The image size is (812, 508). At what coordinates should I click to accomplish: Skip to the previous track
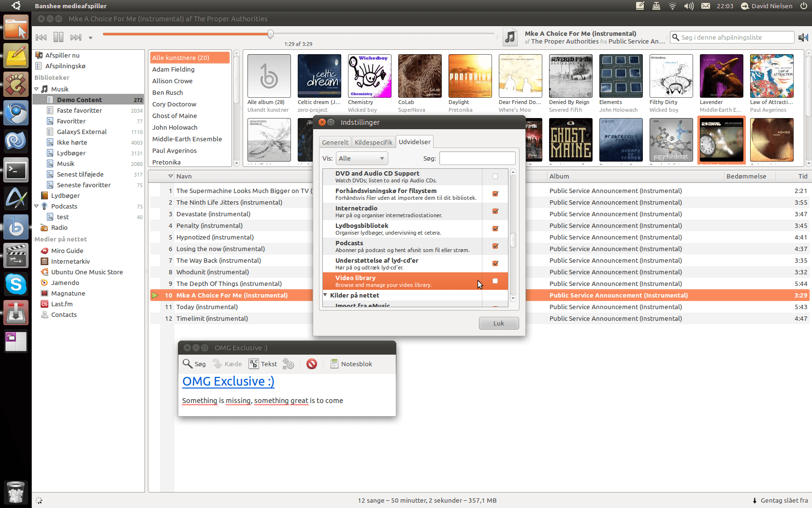click(x=41, y=37)
